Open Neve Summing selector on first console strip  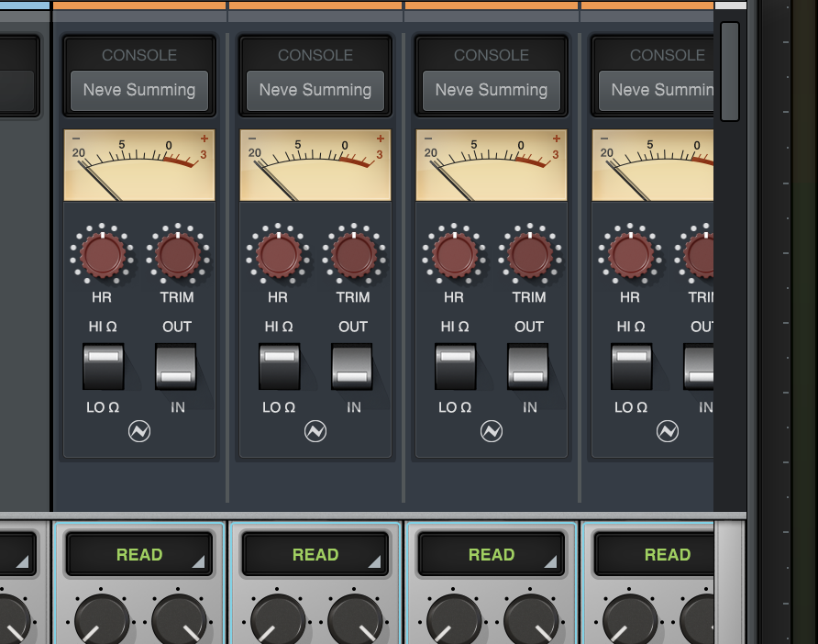point(139,90)
